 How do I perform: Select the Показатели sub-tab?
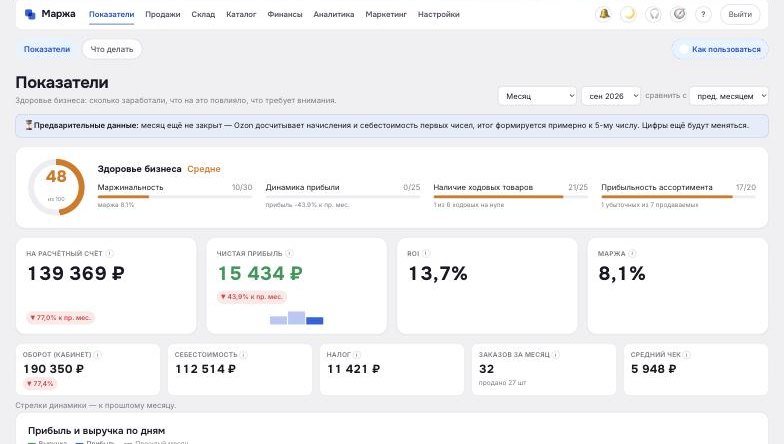[47, 49]
